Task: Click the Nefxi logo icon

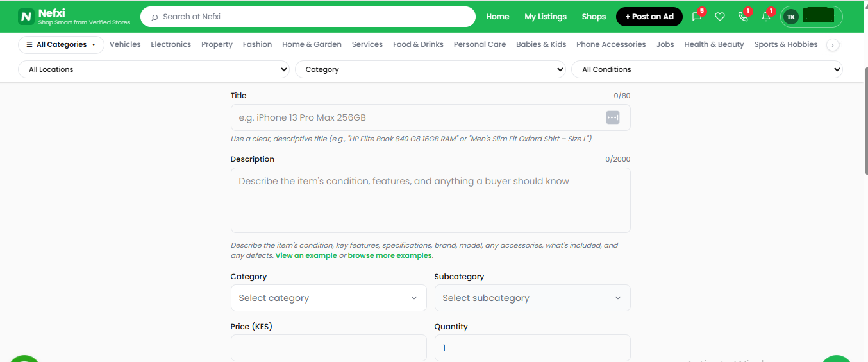Action: [x=26, y=17]
